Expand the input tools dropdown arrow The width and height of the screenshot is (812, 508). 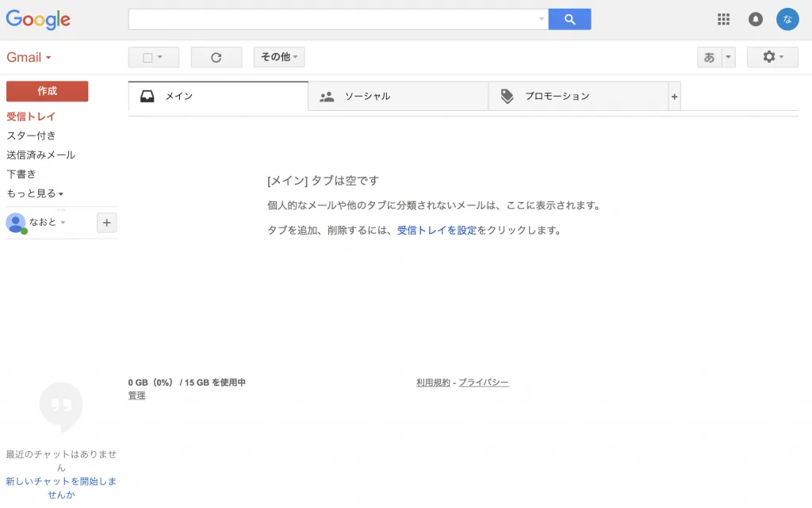pos(729,57)
